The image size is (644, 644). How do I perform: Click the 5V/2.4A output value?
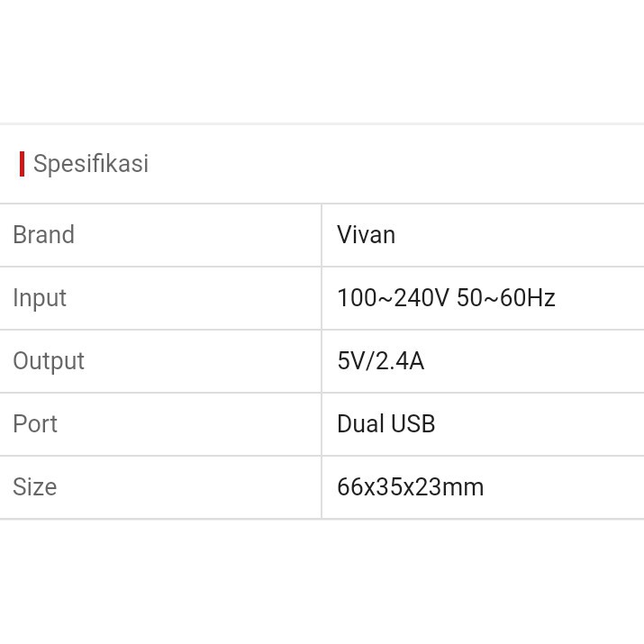[380, 361]
